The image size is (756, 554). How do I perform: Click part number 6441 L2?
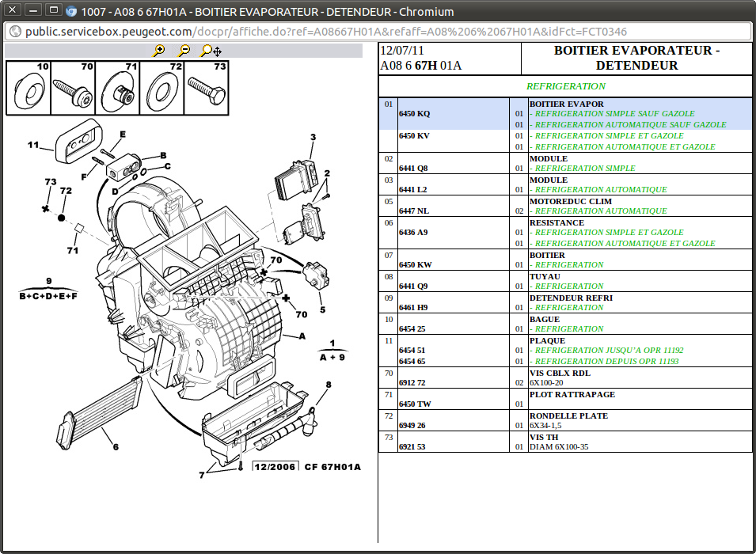(412, 189)
